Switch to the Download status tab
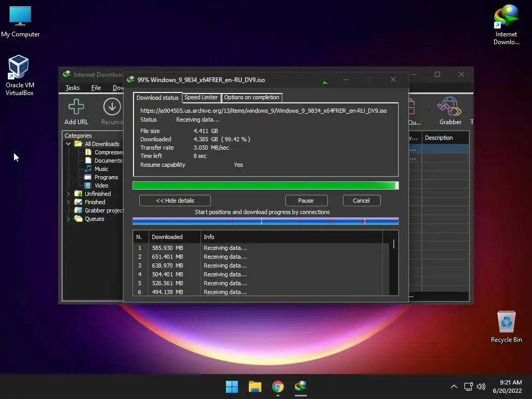This screenshot has width=532, height=399. tap(157, 98)
